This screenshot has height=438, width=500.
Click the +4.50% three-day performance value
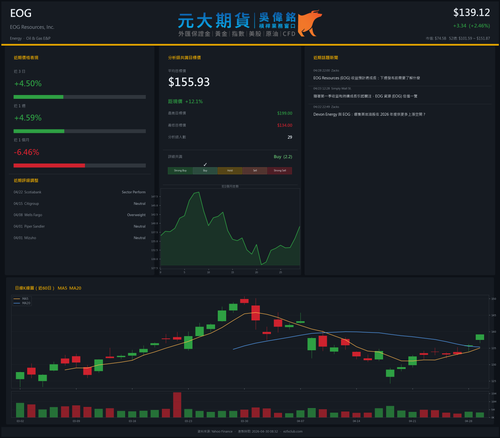pyautogui.click(x=28, y=83)
